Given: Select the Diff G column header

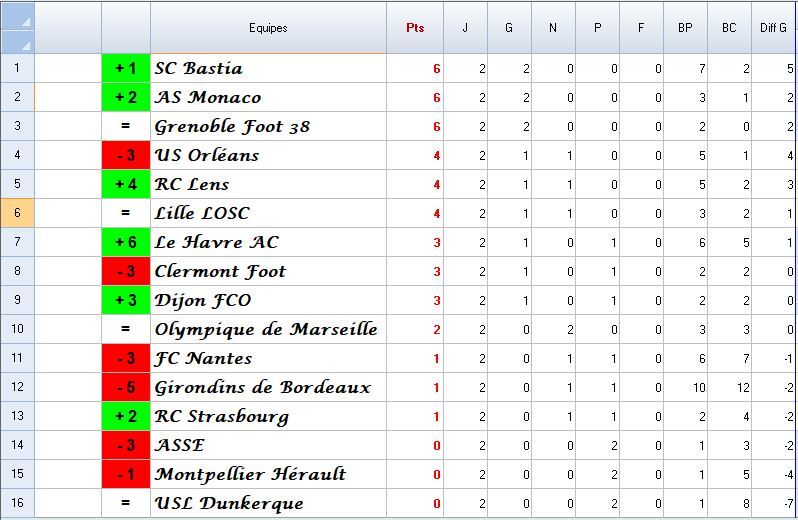Looking at the screenshot, I should pyautogui.click(x=775, y=28).
